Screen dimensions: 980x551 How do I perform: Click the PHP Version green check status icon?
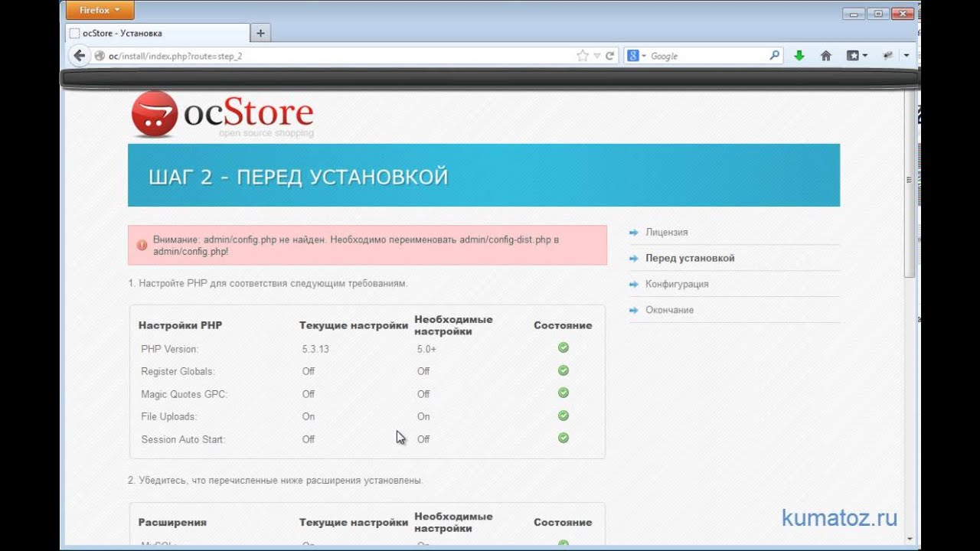coord(563,348)
